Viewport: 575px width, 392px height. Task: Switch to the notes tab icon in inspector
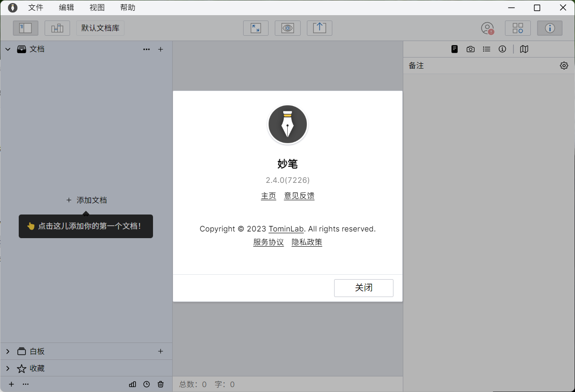[455, 49]
